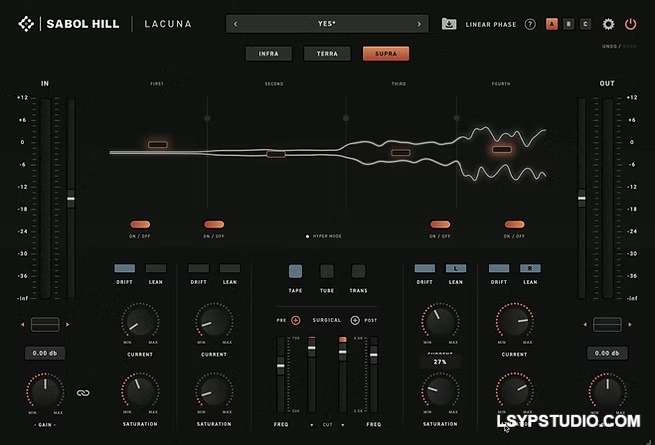This screenshot has height=445, width=655.
Task: Click the second band SATURATION knob
Action: [214, 391]
